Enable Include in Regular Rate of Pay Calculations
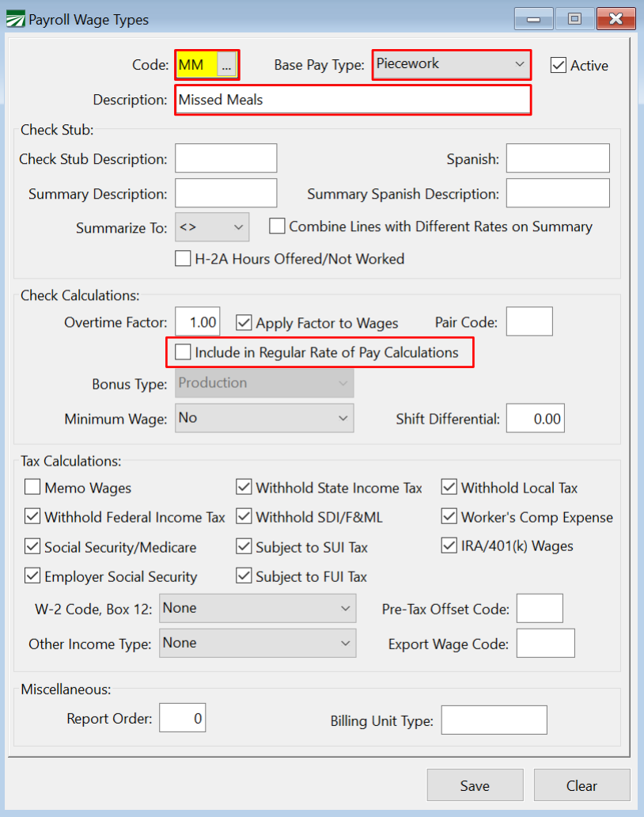The image size is (644, 817). (x=184, y=352)
